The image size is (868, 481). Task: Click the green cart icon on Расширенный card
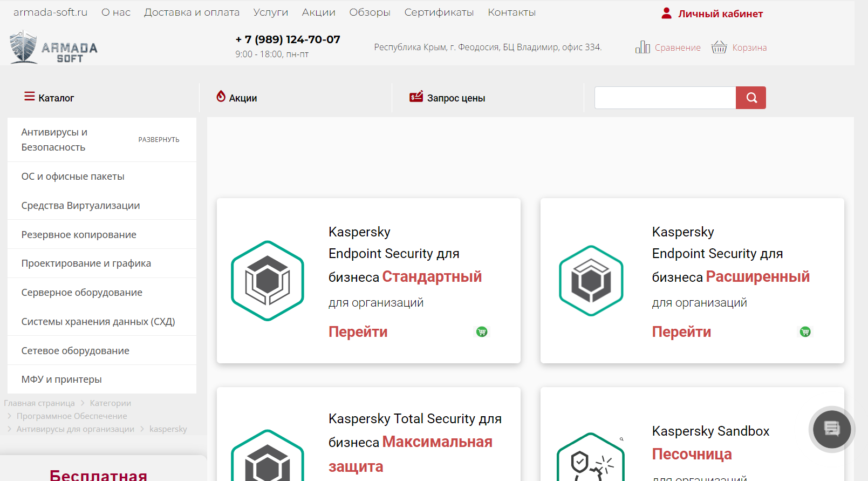click(805, 331)
